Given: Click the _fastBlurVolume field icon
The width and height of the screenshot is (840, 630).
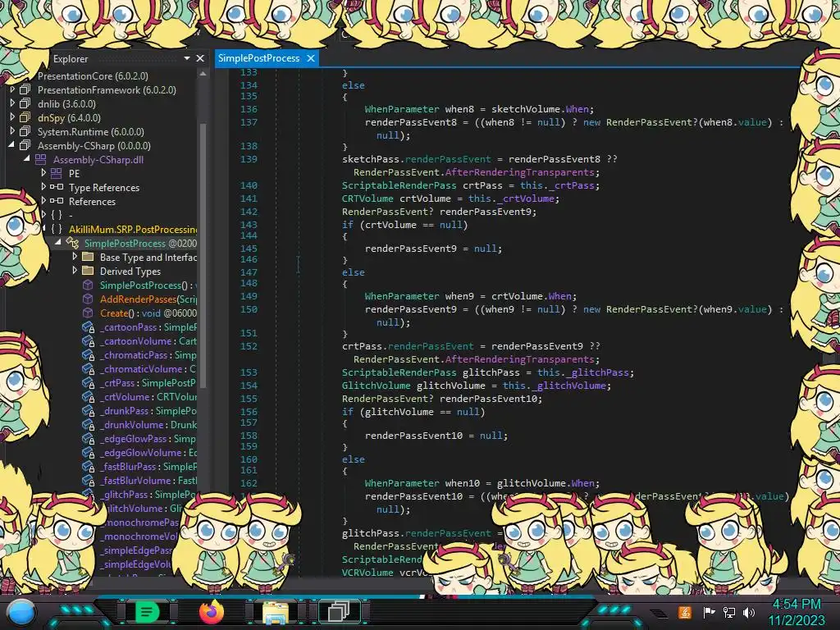Looking at the screenshot, I should 89,481.
